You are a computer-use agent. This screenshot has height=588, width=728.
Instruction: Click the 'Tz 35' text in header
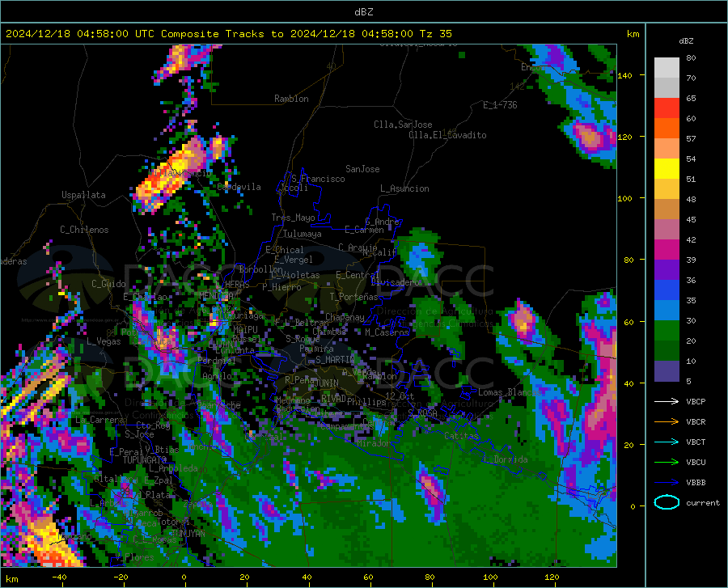pos(435,34)
